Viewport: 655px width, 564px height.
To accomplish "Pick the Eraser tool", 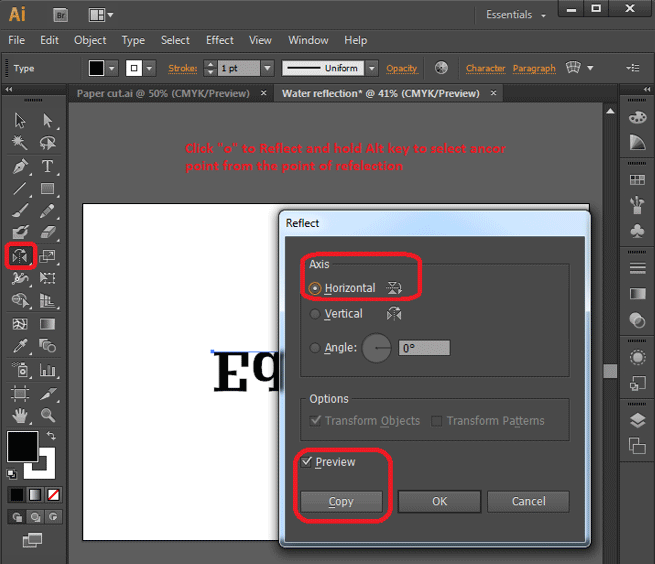I will point(48,232).
